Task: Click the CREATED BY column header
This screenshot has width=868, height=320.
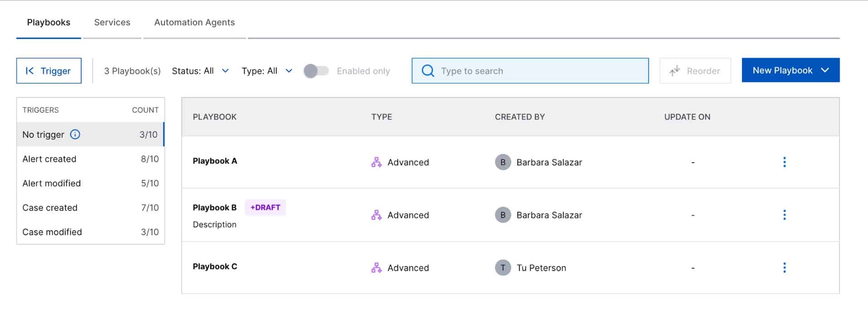Action: coord(520,117)
